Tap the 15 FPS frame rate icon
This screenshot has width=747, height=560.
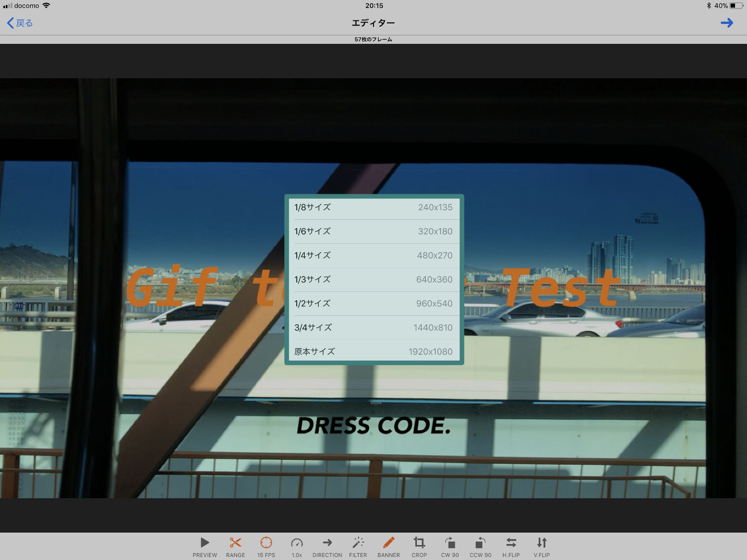click(266, 547)
